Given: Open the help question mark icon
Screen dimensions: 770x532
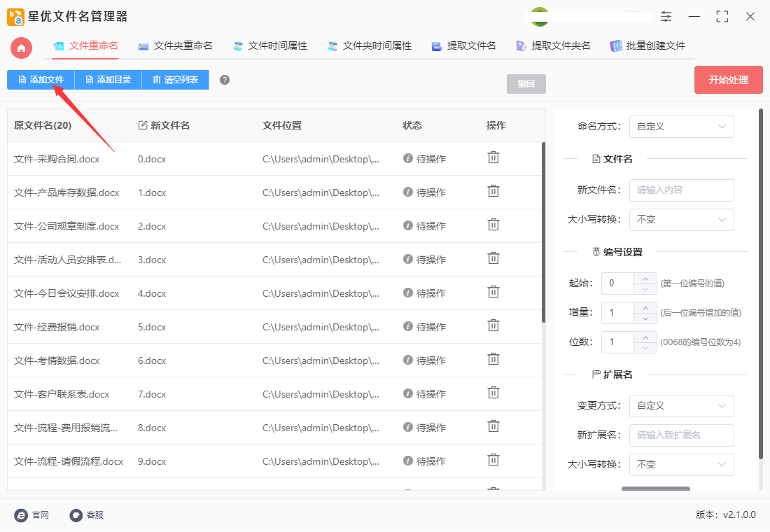Looking at the screenshot, I should point(225,80).
